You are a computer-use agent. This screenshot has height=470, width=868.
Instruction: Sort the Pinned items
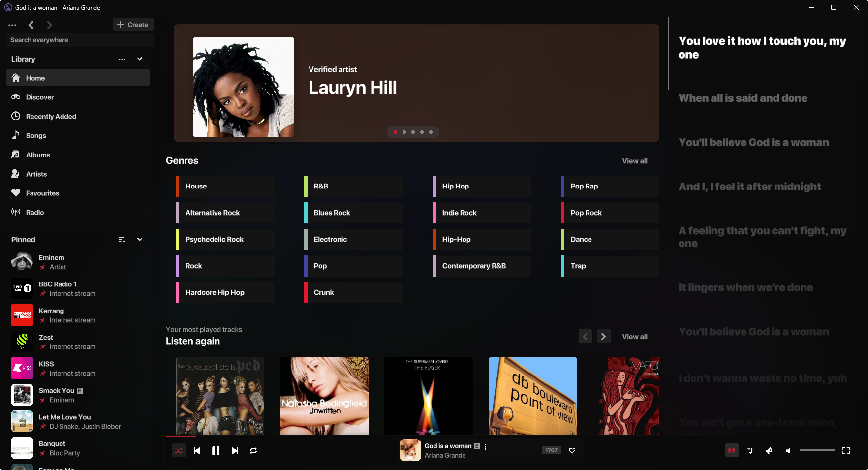click(122, 240)
